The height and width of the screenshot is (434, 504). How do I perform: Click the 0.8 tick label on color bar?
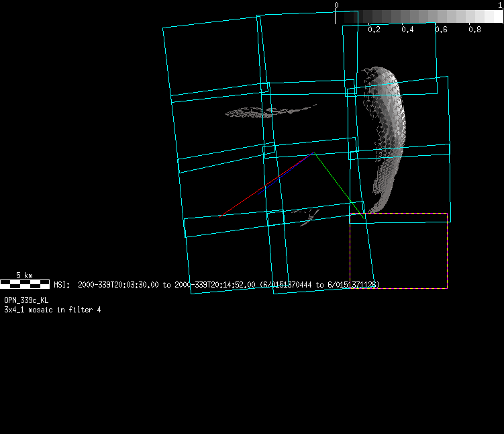(474, 30)
